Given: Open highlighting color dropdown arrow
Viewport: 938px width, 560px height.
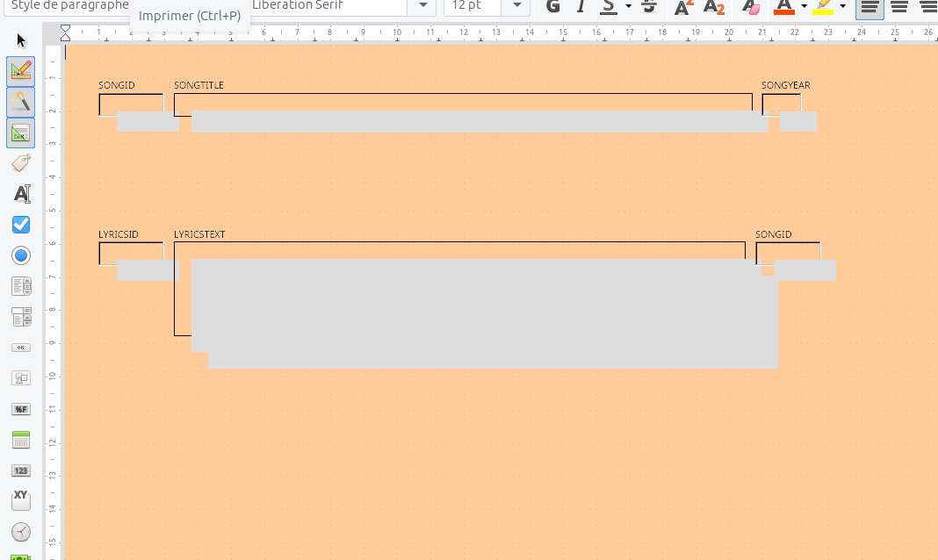Looking at the screenshot, I should pyautogui.click(x=842, y=6).
